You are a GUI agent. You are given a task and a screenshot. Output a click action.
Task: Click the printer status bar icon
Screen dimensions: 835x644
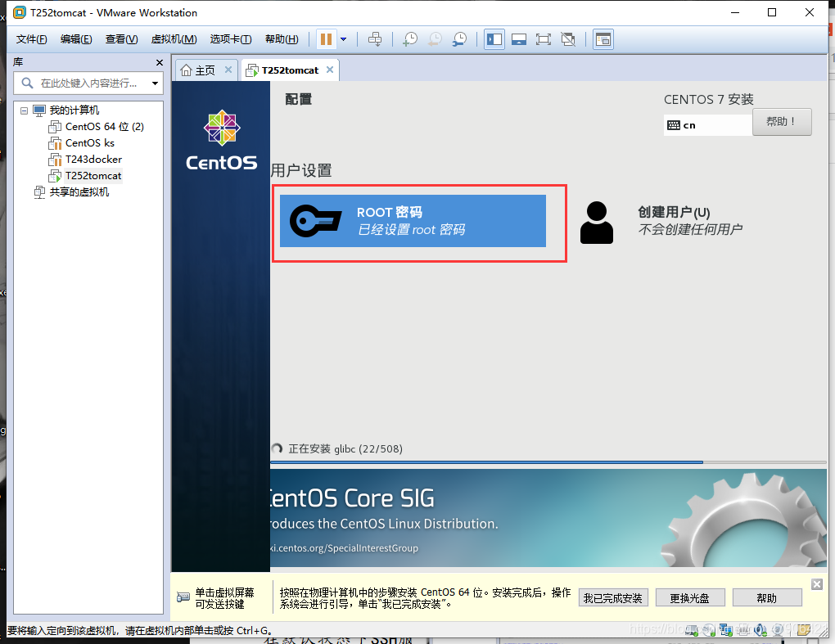pos(743,630)
